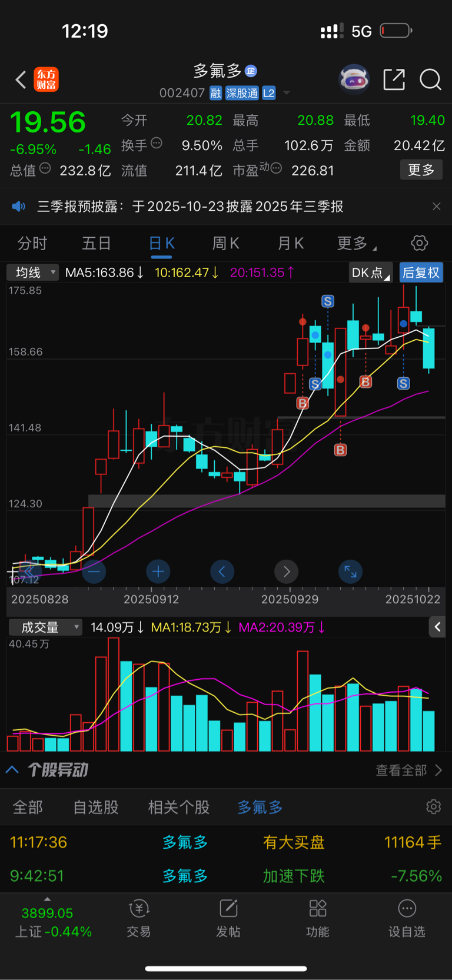
Task: Tap the 20251022 date label
Action: click(413, 599)
